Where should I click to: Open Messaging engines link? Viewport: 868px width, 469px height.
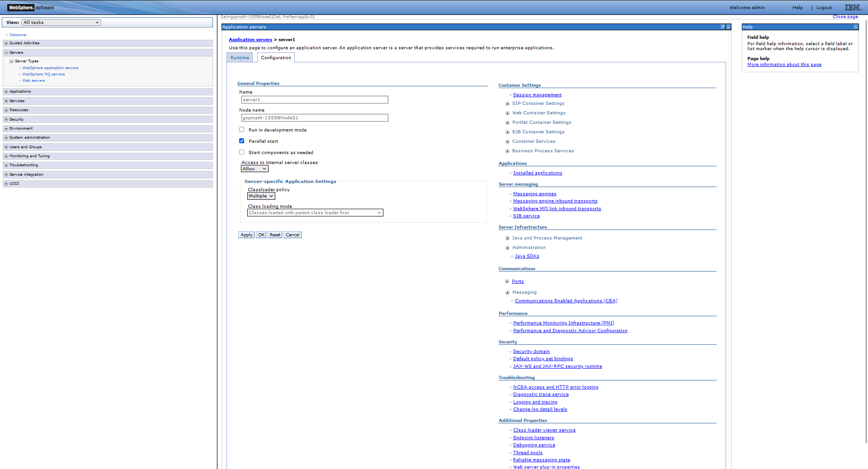pyautogui.click(x=534, y=194)
